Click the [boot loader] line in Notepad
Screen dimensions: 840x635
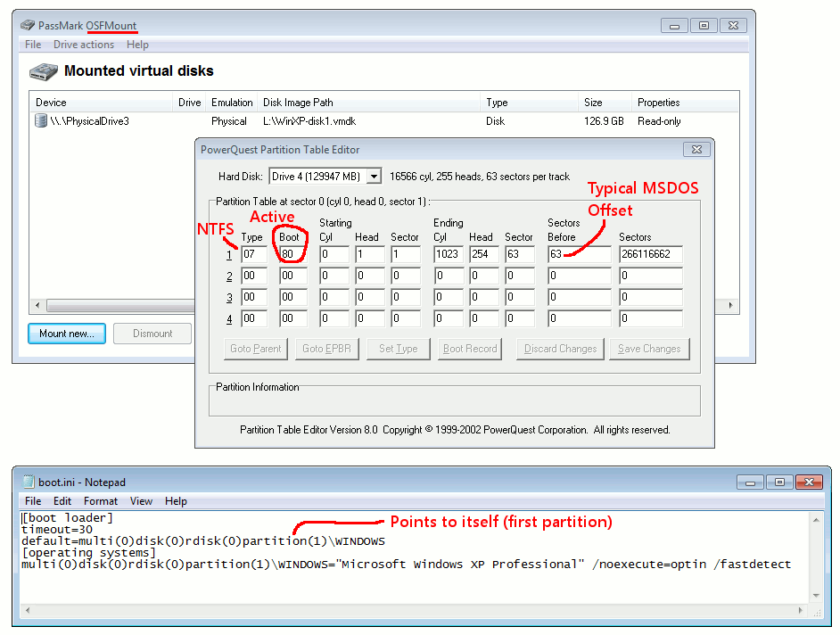pyautogui.click(x=67, y=517)
